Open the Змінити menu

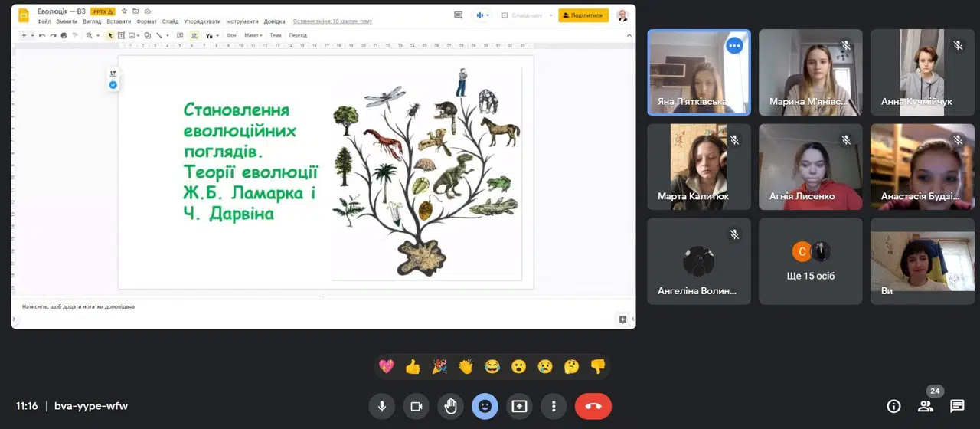pyautogui.click(x=67, y=21)
